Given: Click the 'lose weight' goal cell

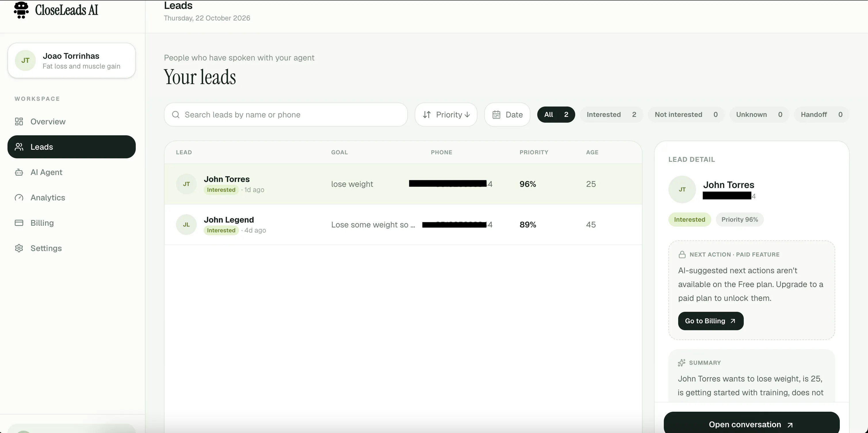Looking at the screenshot, I should (x=352, y=184).
